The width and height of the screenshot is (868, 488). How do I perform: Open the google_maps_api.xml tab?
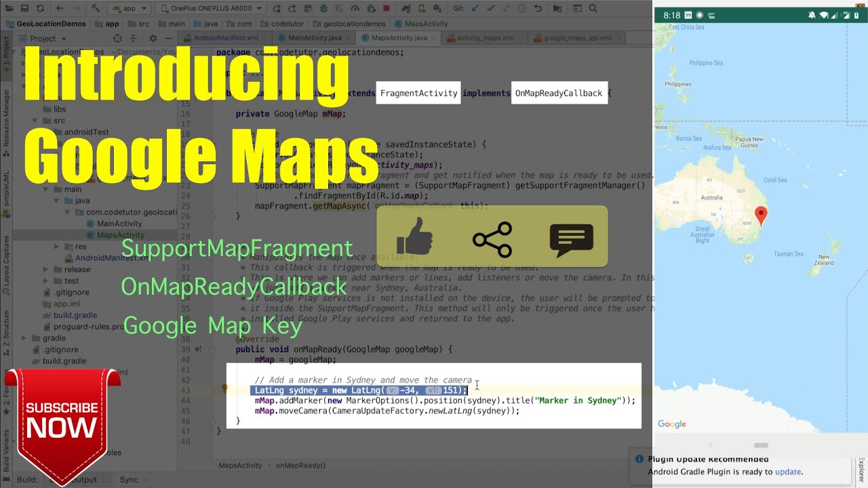point(576,38)
